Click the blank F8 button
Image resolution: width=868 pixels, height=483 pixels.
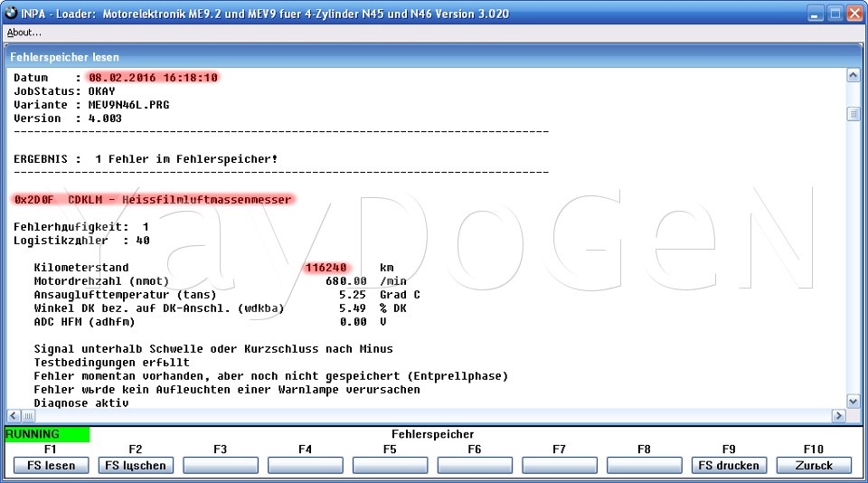pyautogui.click(x=644, y=465)
